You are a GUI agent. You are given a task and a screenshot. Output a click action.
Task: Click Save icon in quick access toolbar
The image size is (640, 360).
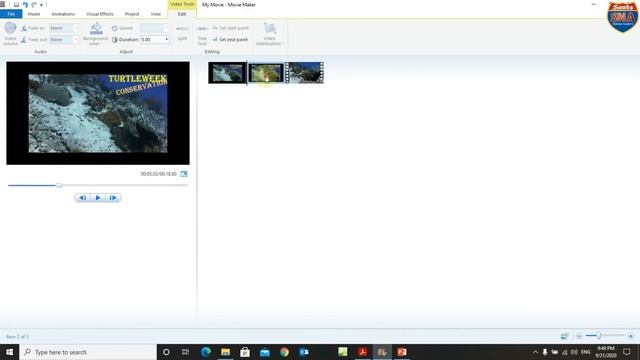16,4
